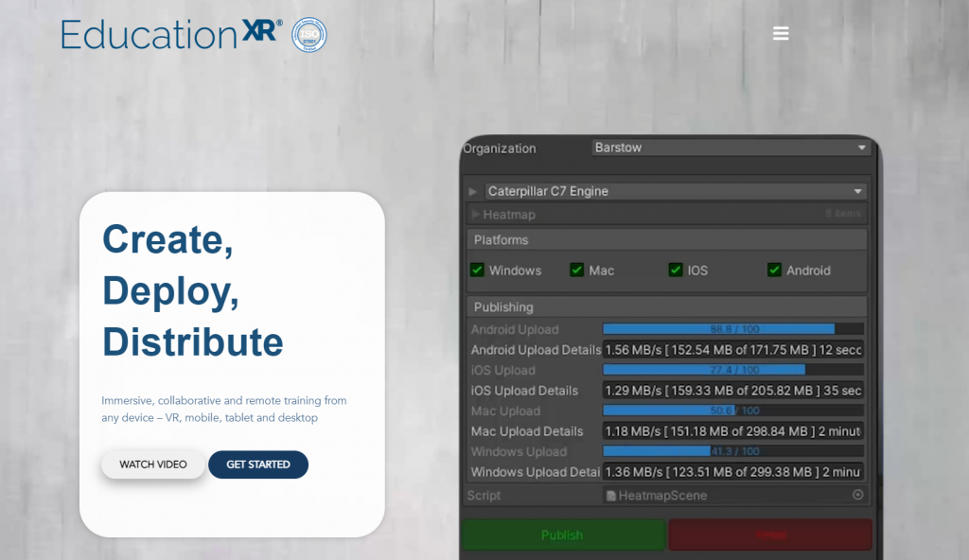Open the Caterpillar C7 Engine dropdown
Image resolution: width=969 pixels, height=560 pixels.
[x=676, y=192]
